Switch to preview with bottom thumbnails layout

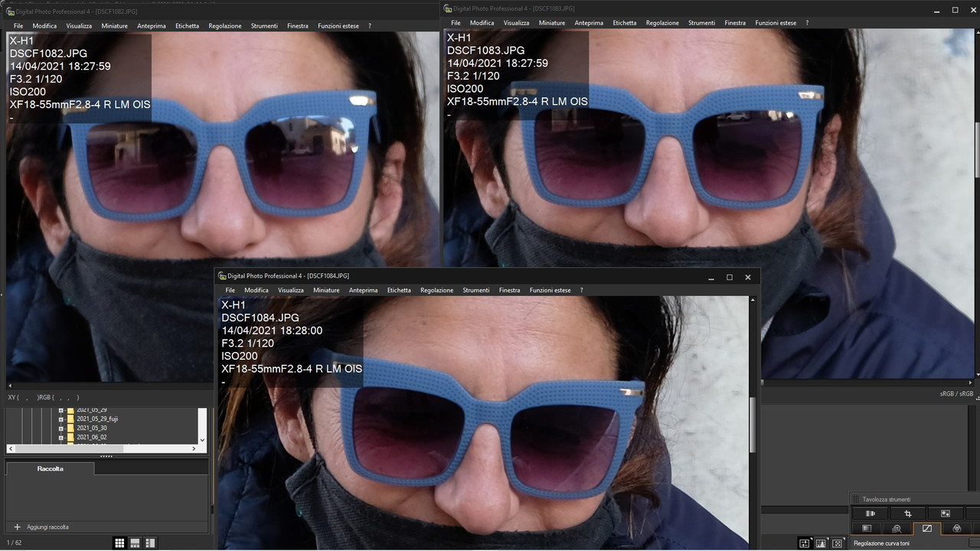[x=135, y=543]
